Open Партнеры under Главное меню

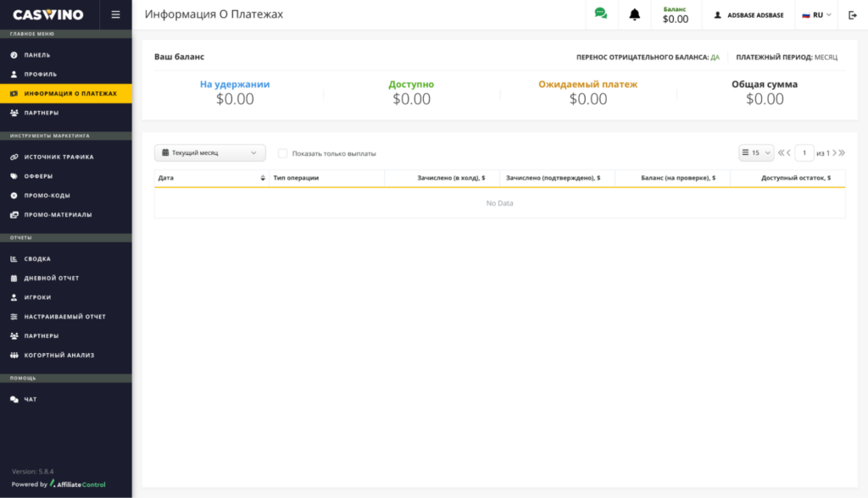[x=66, y=113]
